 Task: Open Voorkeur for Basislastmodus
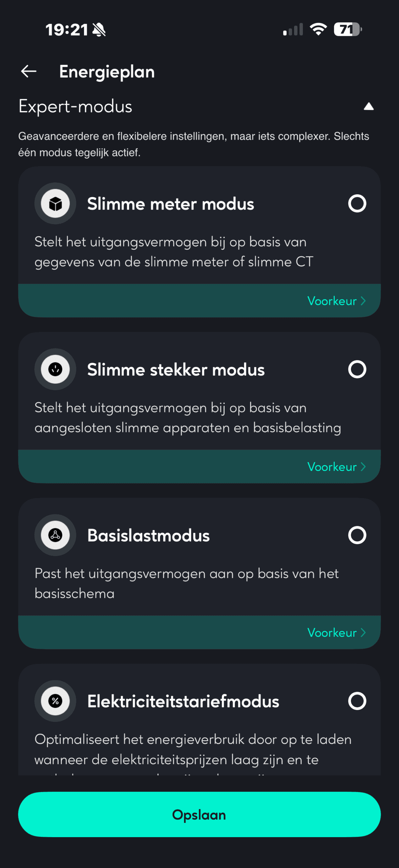[x=336, y=632]
